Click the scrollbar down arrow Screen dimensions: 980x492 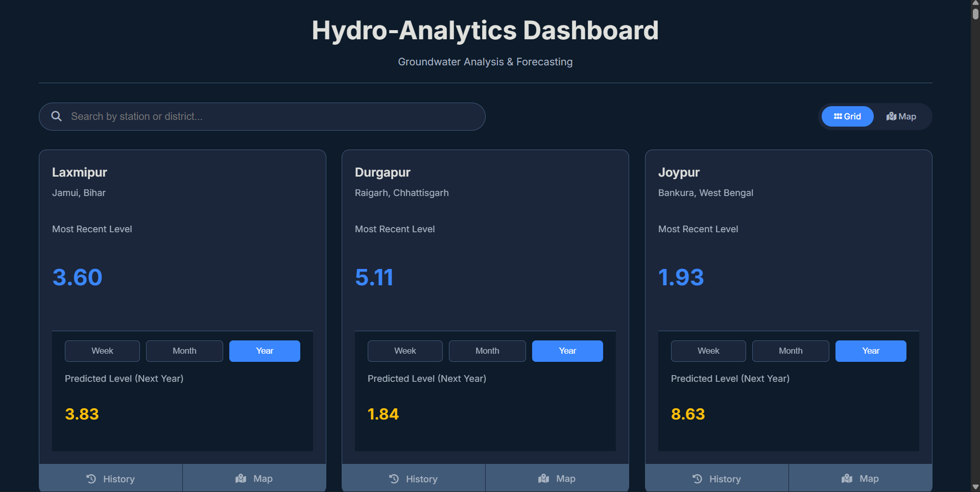click(x=975, y=487)
